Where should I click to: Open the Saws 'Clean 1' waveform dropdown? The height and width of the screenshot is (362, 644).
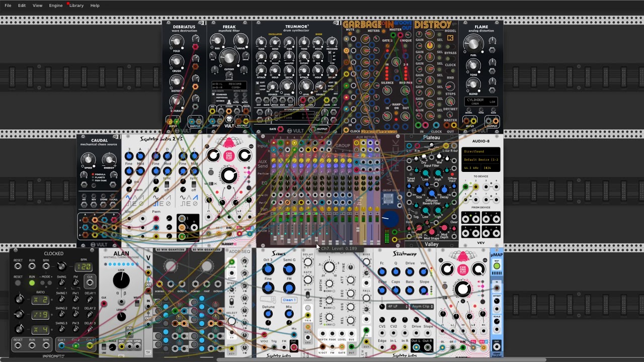point(289,300)
